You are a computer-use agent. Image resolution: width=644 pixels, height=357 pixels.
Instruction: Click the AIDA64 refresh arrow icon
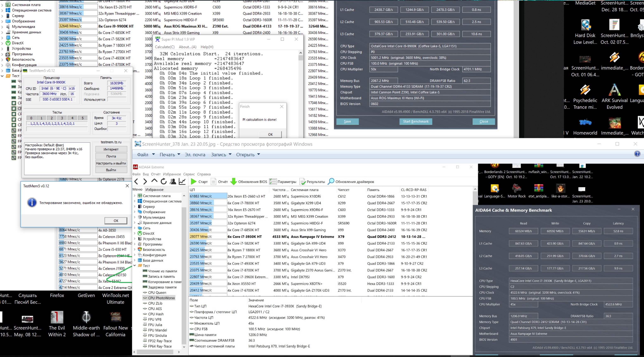164,182
